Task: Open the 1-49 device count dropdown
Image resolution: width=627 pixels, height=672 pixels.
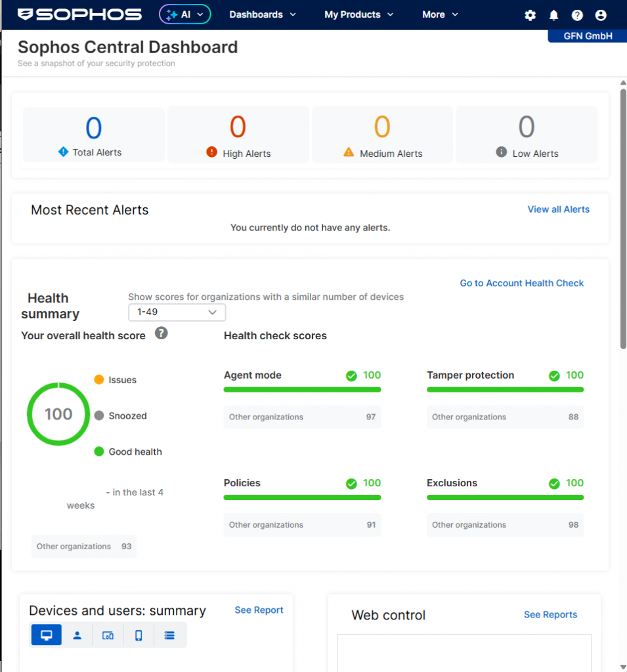Action: tap(177, 312)
